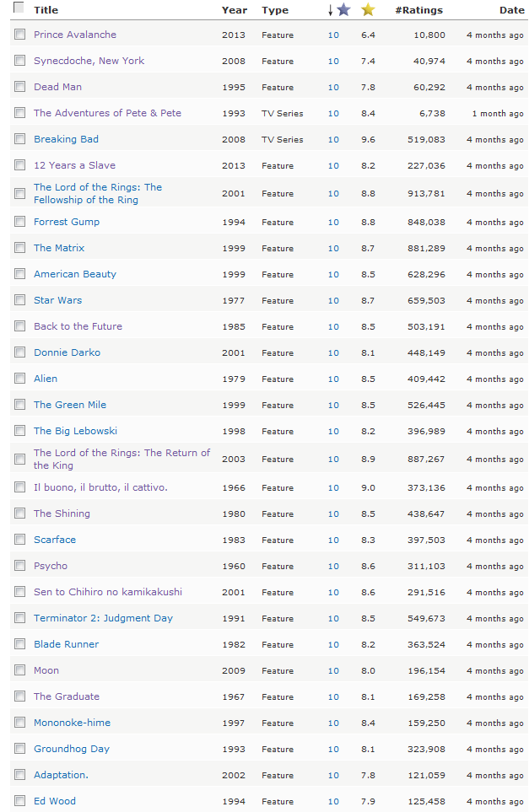Image resolution: width=529 pixels, height=812 pixels.
Task: Open The Matrix movie page
Action: coord(59,248)
